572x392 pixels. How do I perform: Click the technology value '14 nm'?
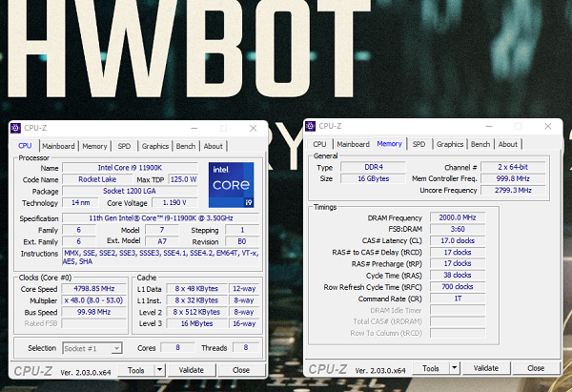(x=81, y=202)
